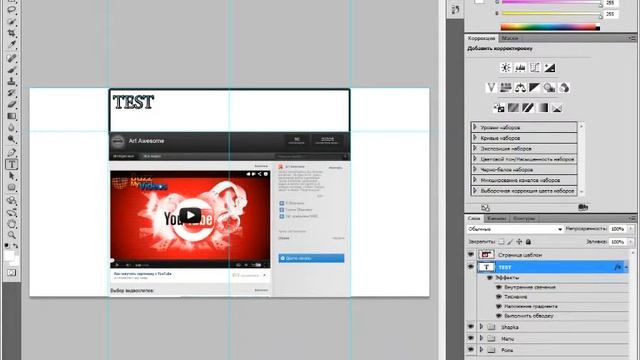640x360 pixels.
Task: Expand the 'Экспозиция наборов' presets
Action: click(475, 148)
